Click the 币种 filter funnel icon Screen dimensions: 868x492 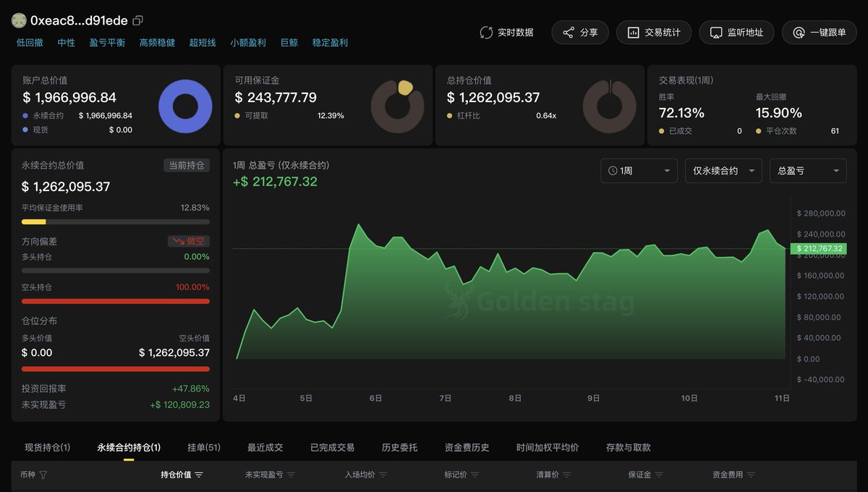coord(43,475)
